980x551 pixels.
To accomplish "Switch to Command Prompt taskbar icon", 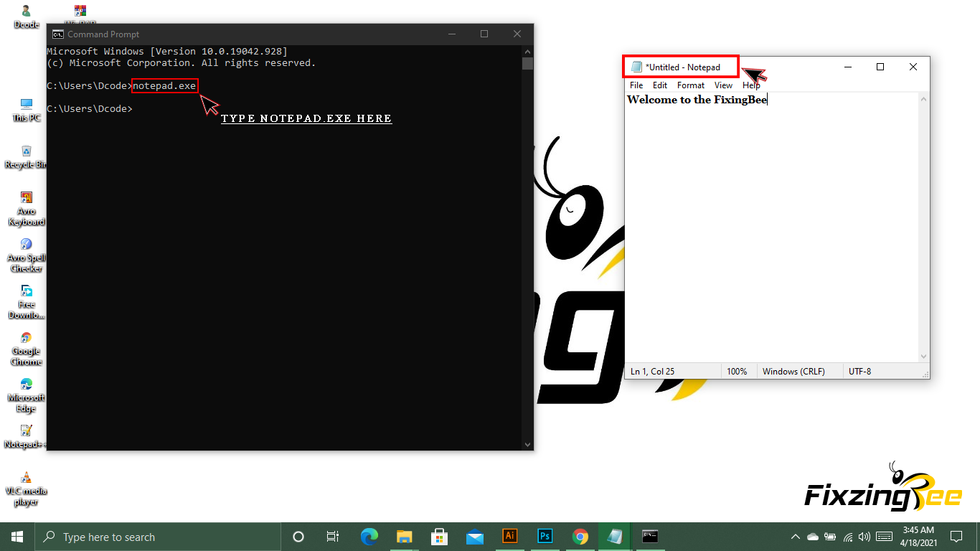I will (x=650, y=537).
